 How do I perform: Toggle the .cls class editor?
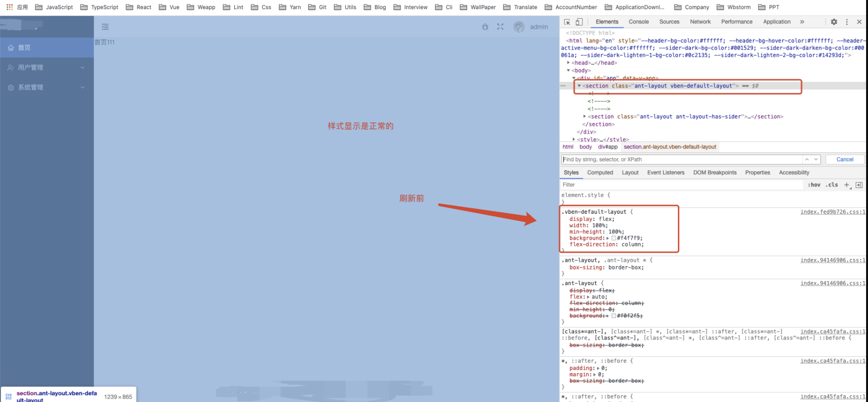pos(832,185)
